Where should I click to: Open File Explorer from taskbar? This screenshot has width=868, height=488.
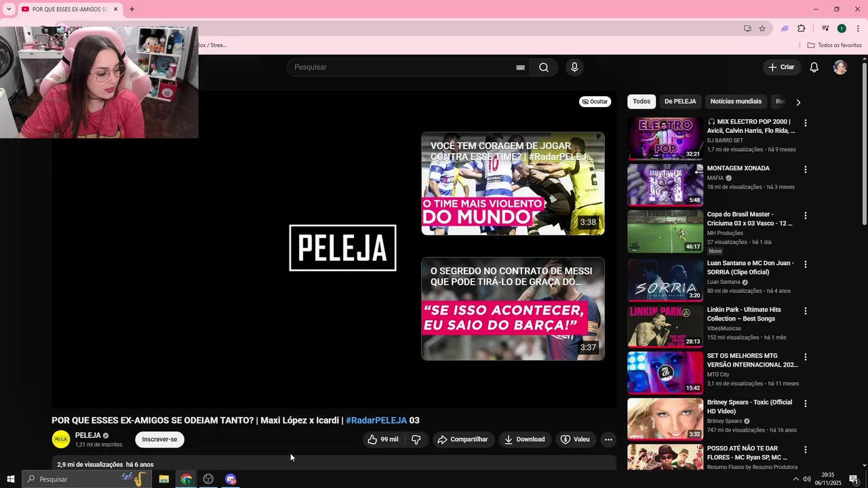pos(163,479)
